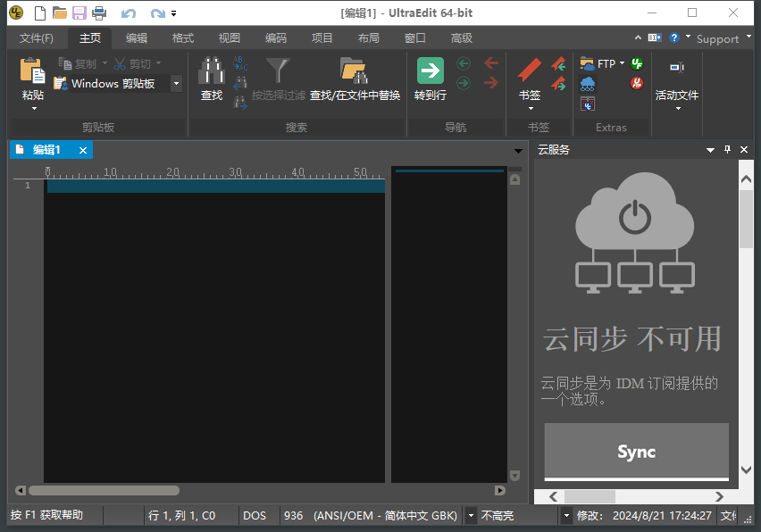The height and width of the screenshot is (532, 761).
Task: Toggle auto-hide pin on 云服务 panel
Action: click(727, 149)
